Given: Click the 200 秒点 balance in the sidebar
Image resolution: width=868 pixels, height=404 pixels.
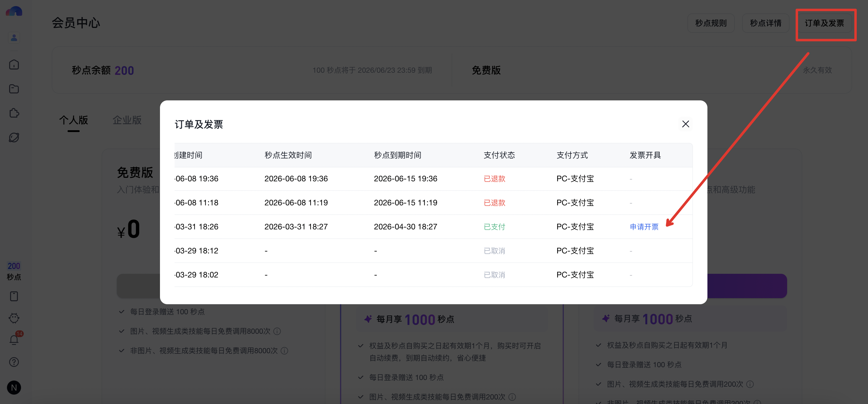Looking at the screenshot, I should pos(14,271).
